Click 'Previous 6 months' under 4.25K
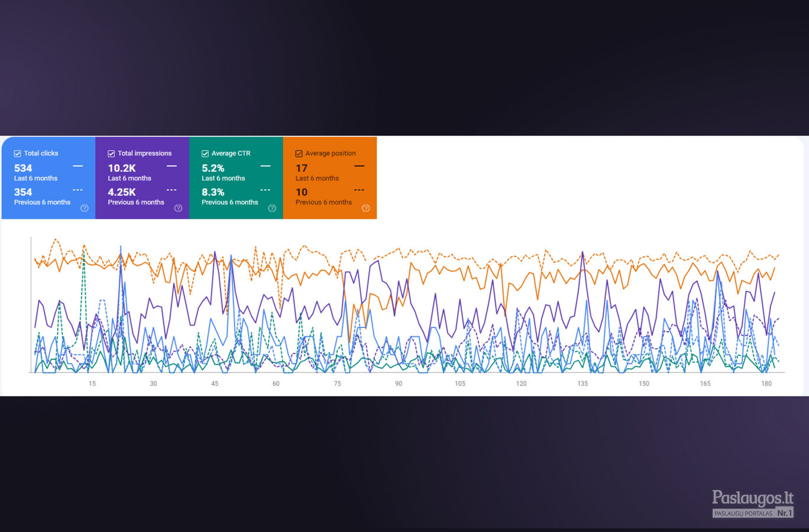809x532 pixels. pyautogui.click(x=136, y=202)
